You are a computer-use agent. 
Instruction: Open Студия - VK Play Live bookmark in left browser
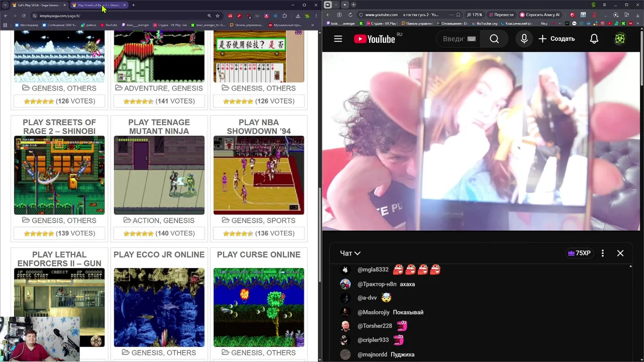pos(170,25)
